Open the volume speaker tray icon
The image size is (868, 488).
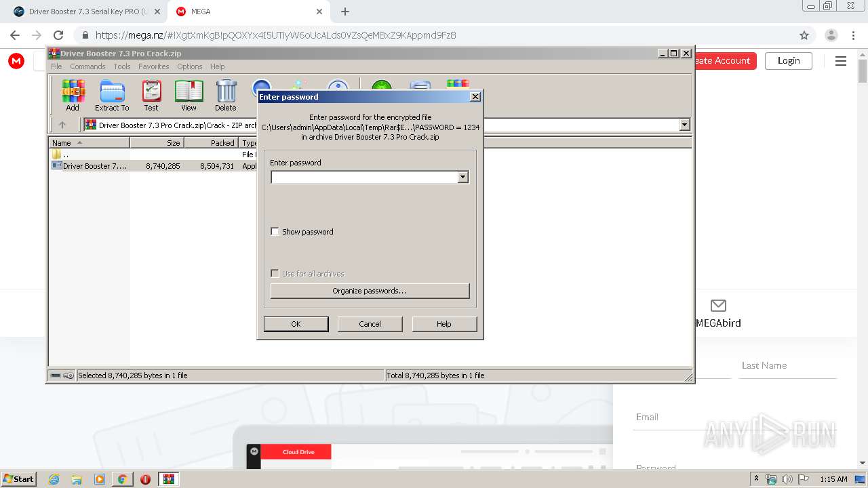(787, 479)
